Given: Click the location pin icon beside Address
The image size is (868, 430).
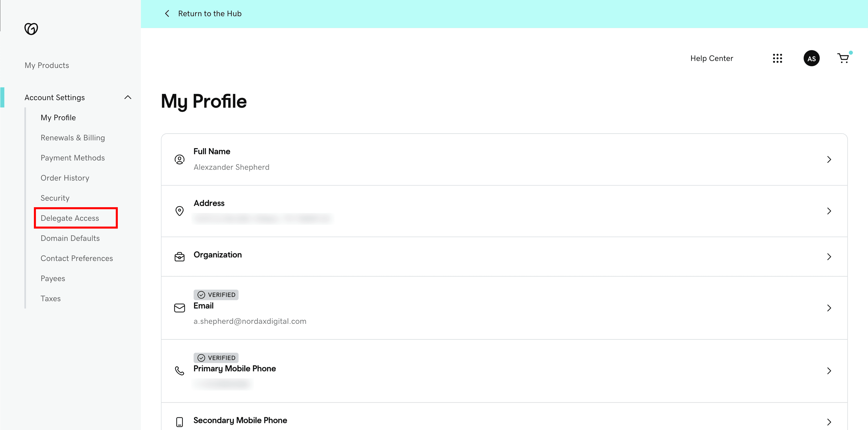Looking at the screenshot, I should click(179, 211).
